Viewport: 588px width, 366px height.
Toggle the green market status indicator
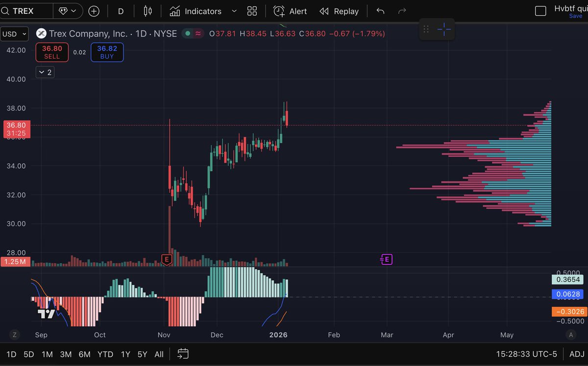pyautogui.click(x=187, y=33)
